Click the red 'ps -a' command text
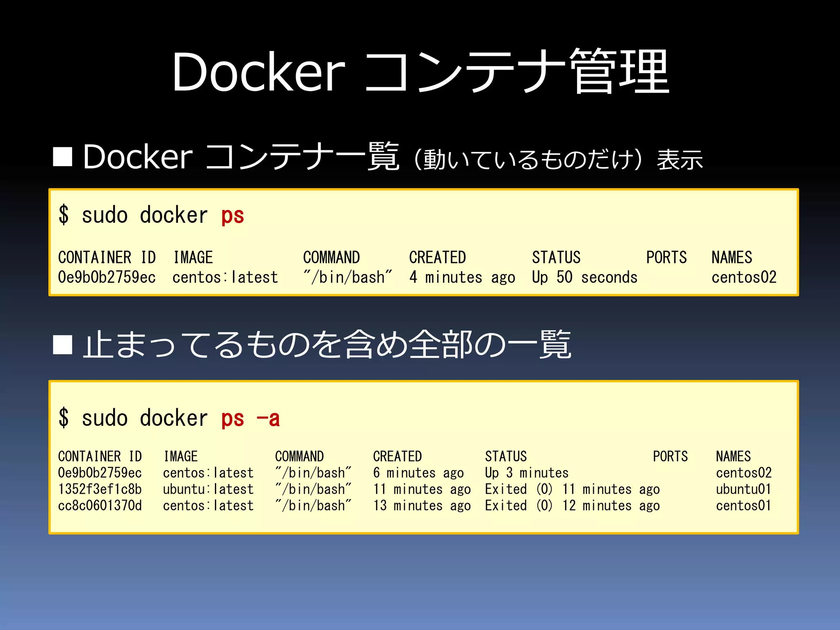The height and width of the screenshot is (630, 840). [250, 418]
